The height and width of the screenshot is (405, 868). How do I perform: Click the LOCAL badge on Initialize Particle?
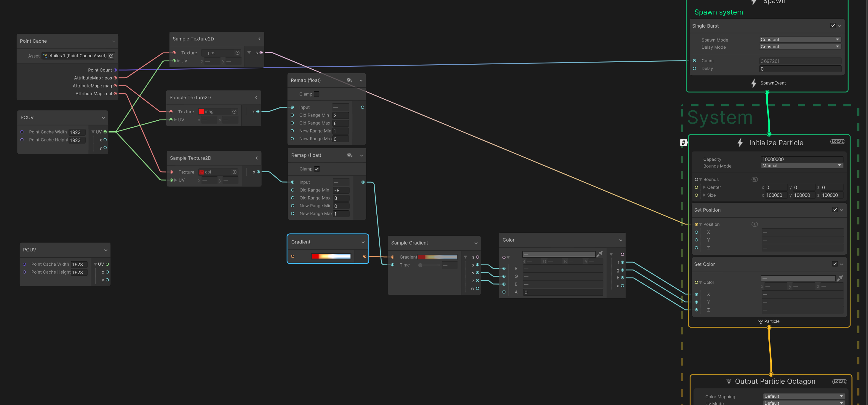click(838, 141)
